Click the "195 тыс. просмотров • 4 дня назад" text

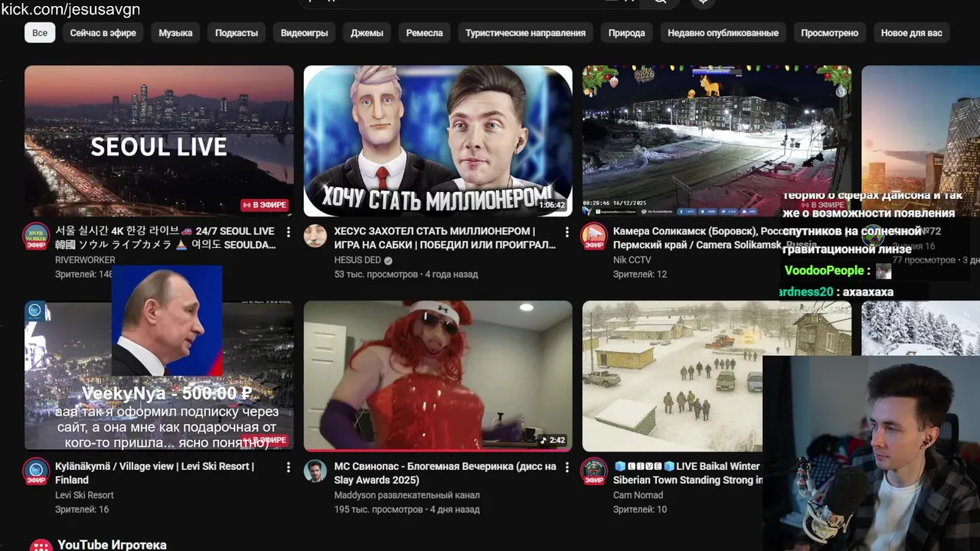click(407, 509)
